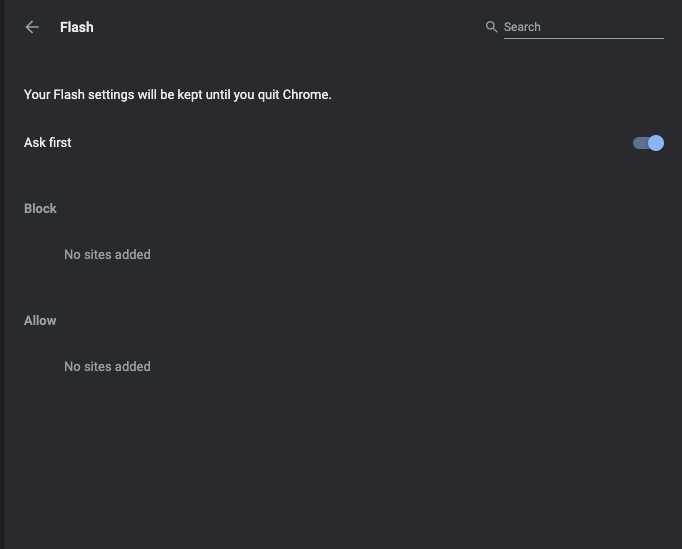The image size is (682, 549).
Task: Select the Block section heading
Action: pyautogui.click(x=40, y=208)
